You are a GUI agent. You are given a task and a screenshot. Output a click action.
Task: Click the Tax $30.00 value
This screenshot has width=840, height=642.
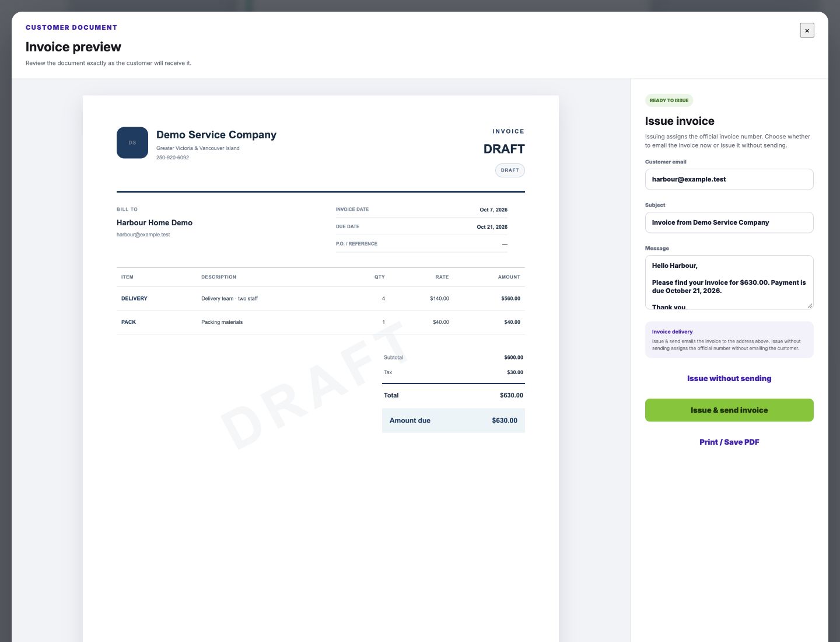515,372
